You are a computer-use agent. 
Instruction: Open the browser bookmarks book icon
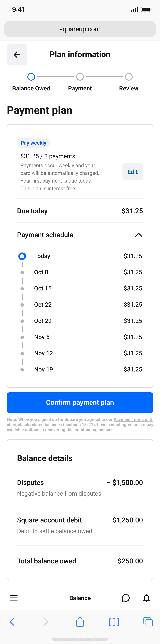(114, 622)
